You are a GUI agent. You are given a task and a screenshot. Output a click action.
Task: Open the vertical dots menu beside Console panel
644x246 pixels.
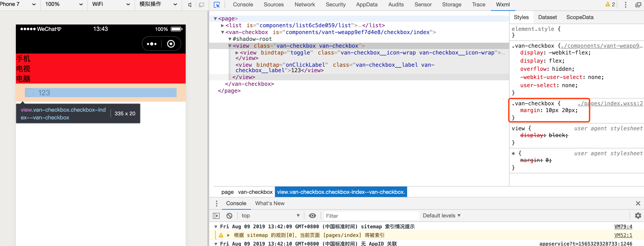coord(216,203)
